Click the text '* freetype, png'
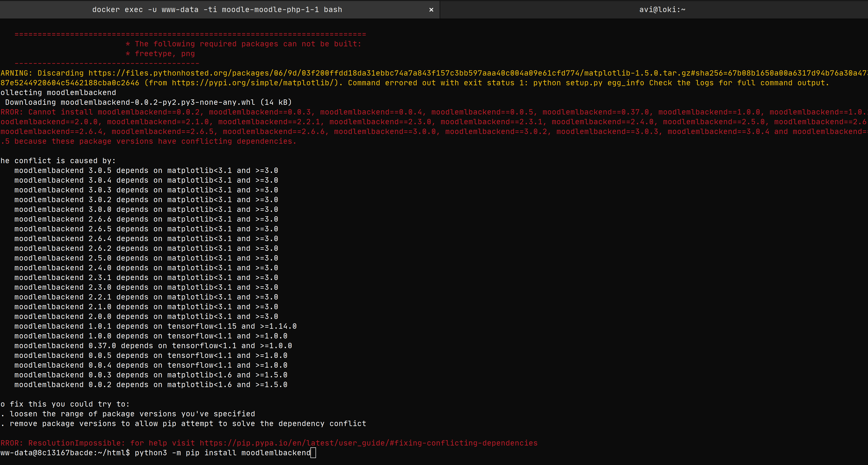The image size is (868, 465). click(x=160, y=54)
